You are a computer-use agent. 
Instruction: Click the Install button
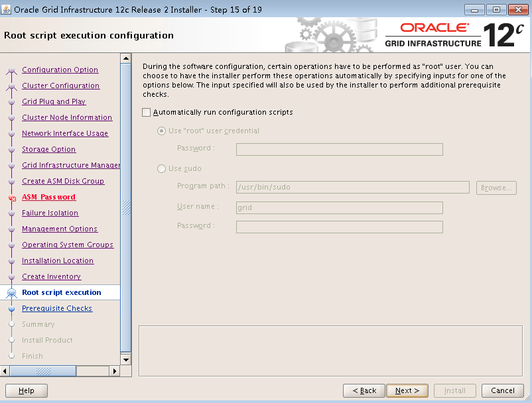[x=455, y=391]
